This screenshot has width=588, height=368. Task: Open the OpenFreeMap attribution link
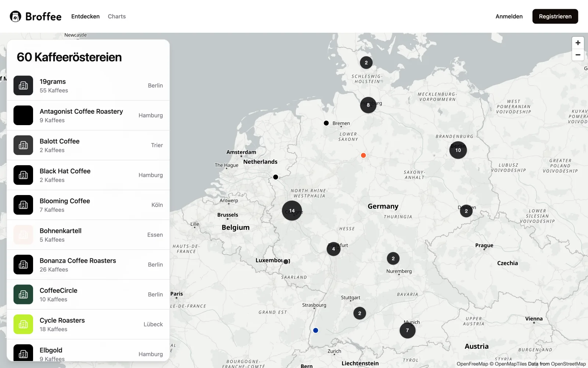click(472, 364)
